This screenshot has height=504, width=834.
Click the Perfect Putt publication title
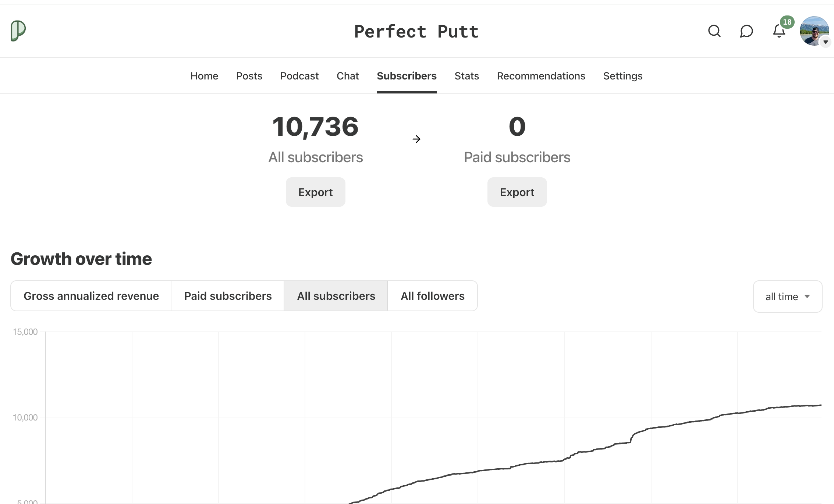[416, 32]
